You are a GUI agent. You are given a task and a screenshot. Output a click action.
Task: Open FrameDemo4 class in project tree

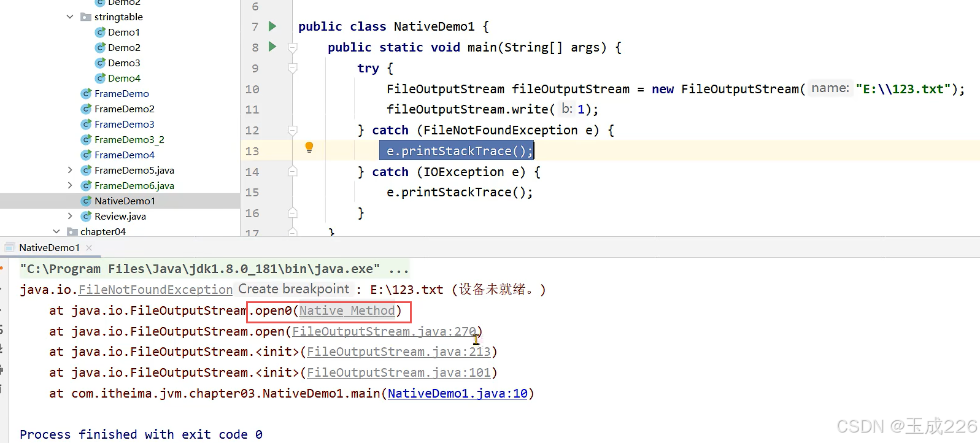125,155
